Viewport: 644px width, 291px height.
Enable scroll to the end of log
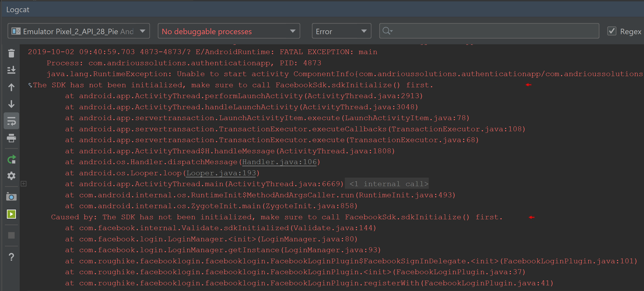click(x=11, y=69)
